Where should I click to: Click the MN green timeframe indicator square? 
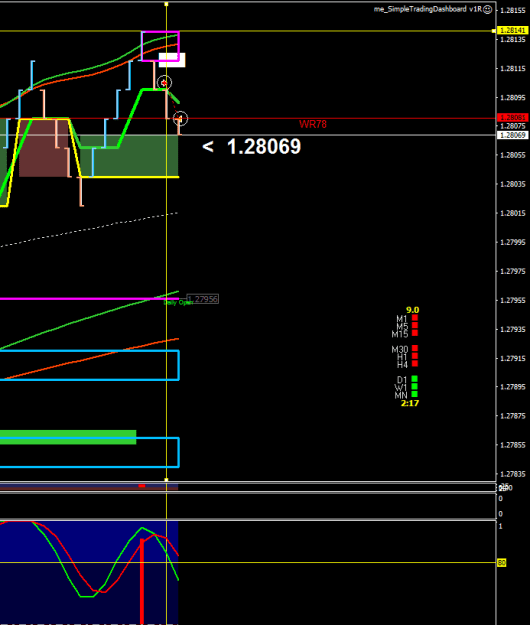[x=415, y=394]
